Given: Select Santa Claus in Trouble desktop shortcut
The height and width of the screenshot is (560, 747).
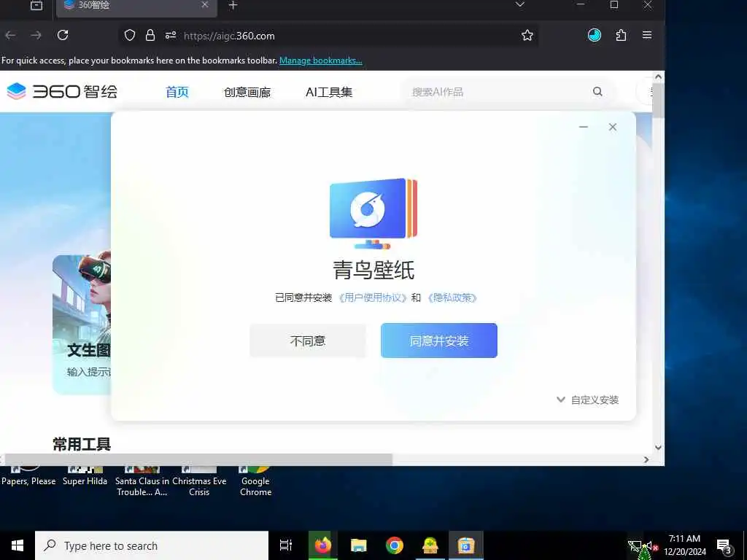Looking at the screenshot, I should point(142,481).
